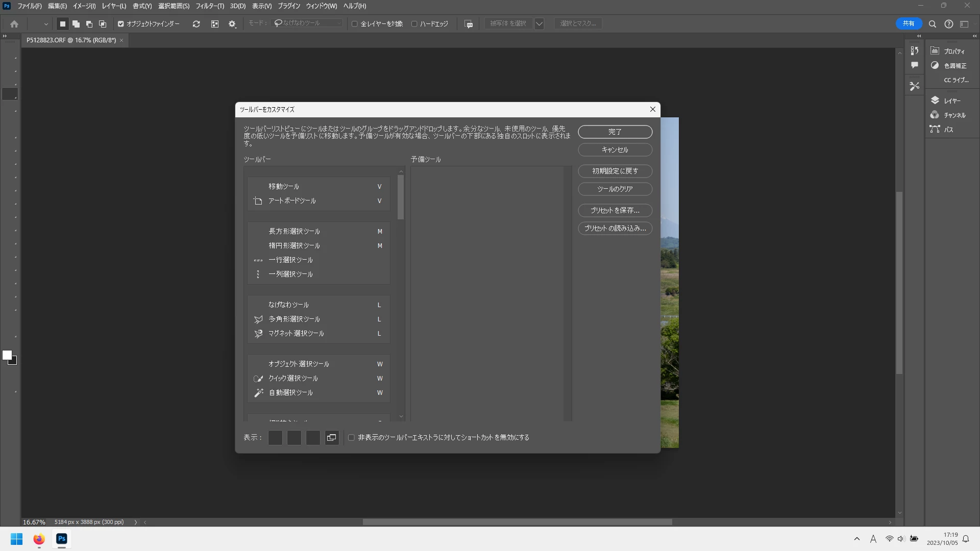Screen dimensions: 980x551
Task: Click the Tool presets wrench-scissors icon
Action: tap(914, 86)
